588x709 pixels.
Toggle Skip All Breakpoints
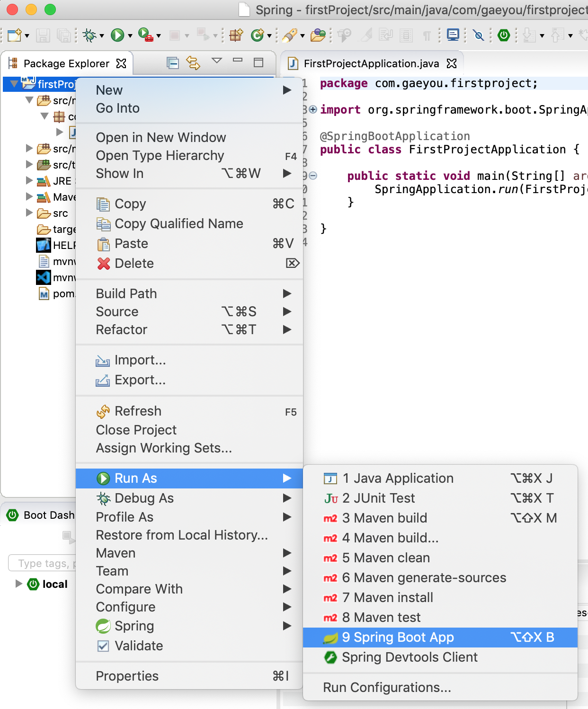click(x=479, y=35)
